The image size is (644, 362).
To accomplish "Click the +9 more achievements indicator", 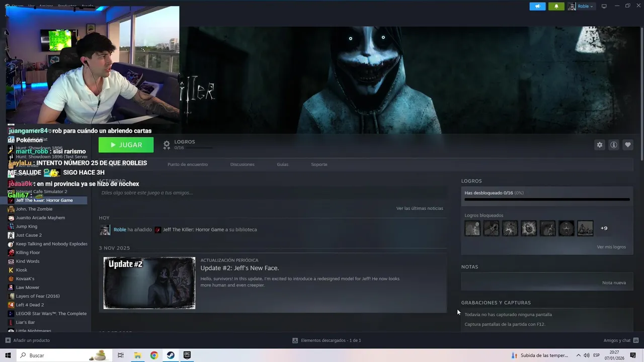I will click(x=604, y=228).
